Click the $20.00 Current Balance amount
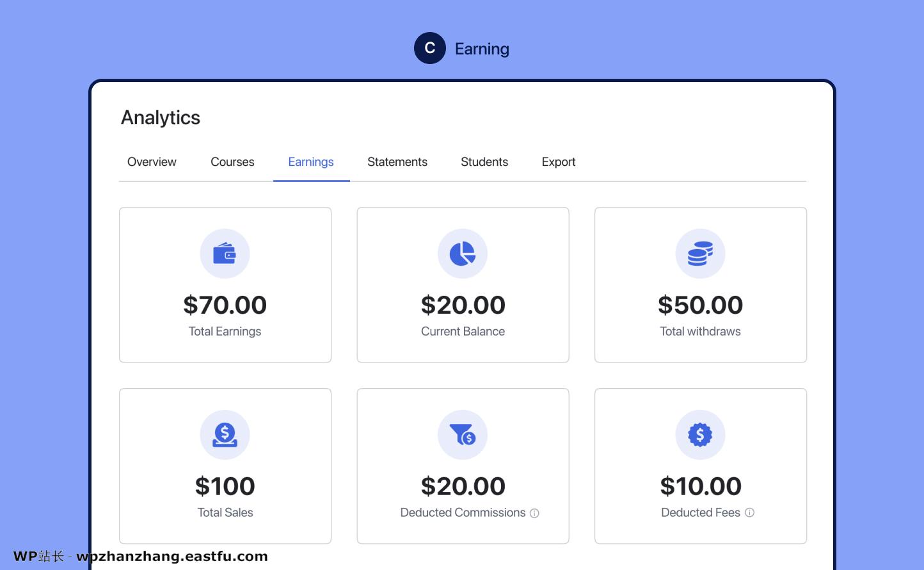The height and width of the screenshot is (570, 924). [463, 305]
